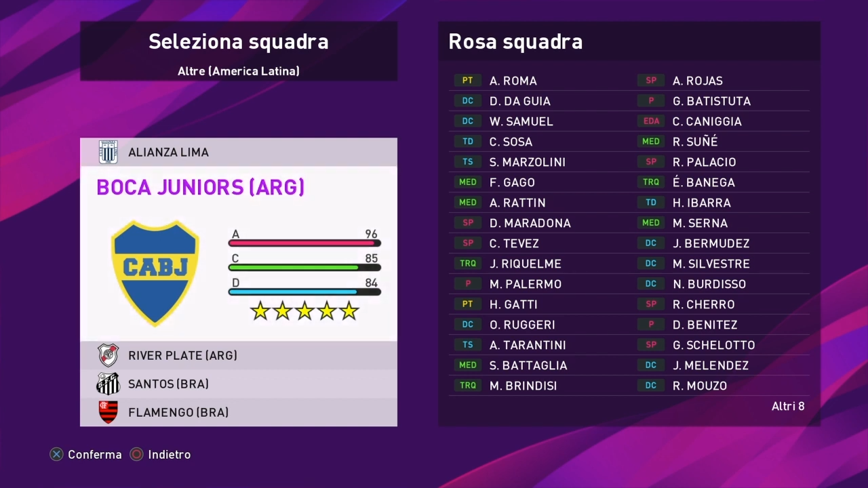Select the River Plate (ARG) team entry
Viewport: 868px width, 488px height.
coord(239,355)
